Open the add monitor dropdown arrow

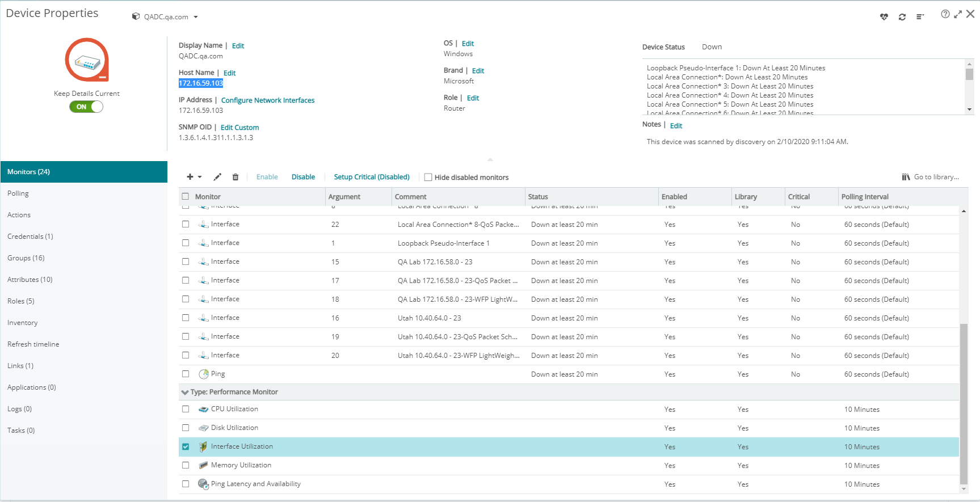200,177
